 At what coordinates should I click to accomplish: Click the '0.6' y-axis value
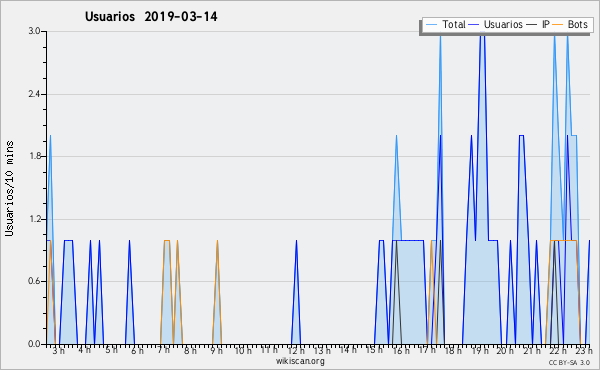pos(34,281)
